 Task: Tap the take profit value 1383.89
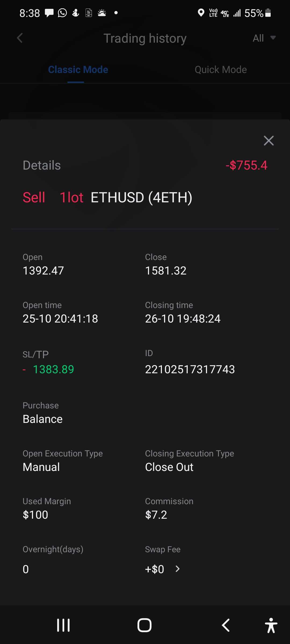coord(53,369)
